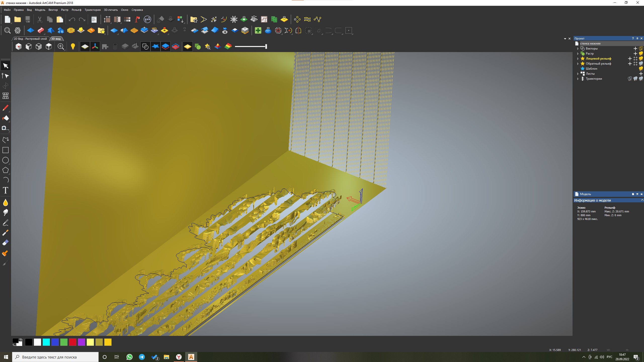644x362 pixels.
Task: Click the Polygon drawing tool
Action: point(5,170)
